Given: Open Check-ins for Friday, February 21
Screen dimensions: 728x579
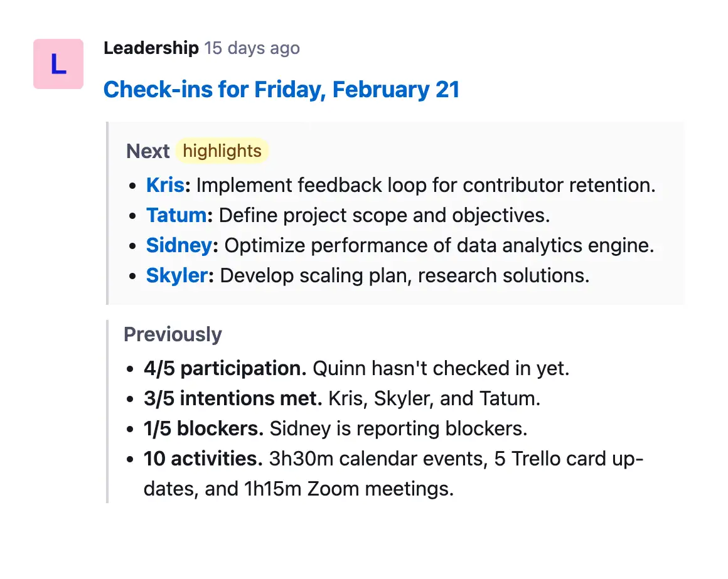Looking at the screenshot, I should 281,90.
